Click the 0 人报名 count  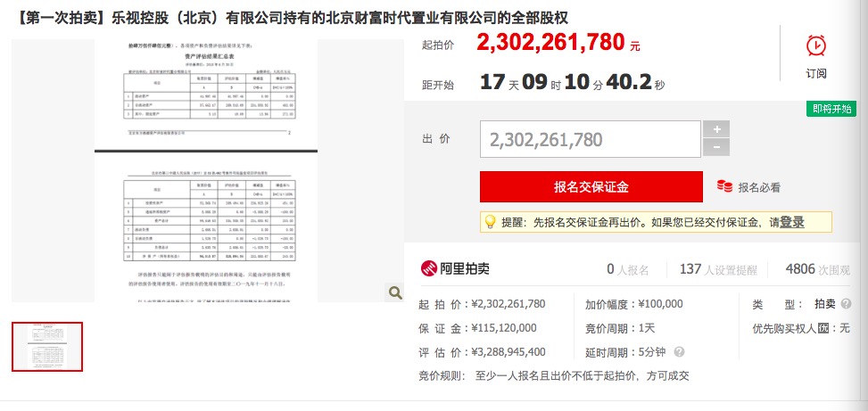(628, 270)
